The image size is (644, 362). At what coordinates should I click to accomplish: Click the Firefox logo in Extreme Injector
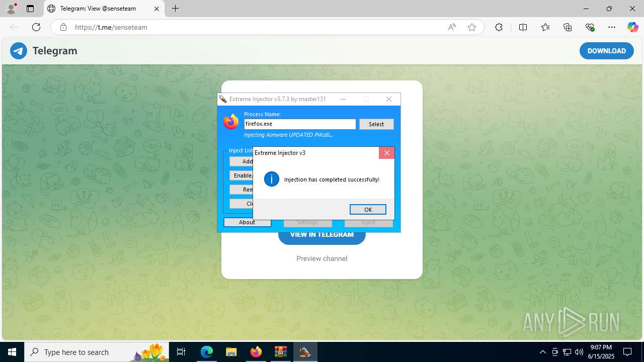pos(231,122)
